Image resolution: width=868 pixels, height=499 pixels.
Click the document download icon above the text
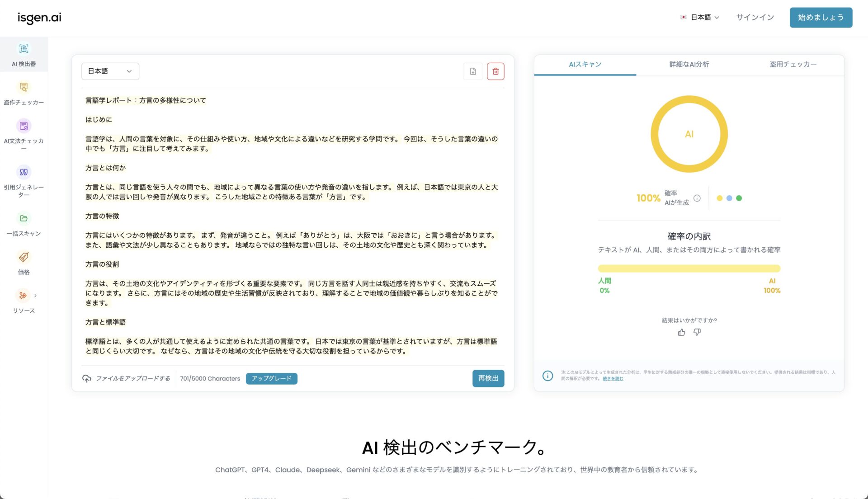[473, 71]
